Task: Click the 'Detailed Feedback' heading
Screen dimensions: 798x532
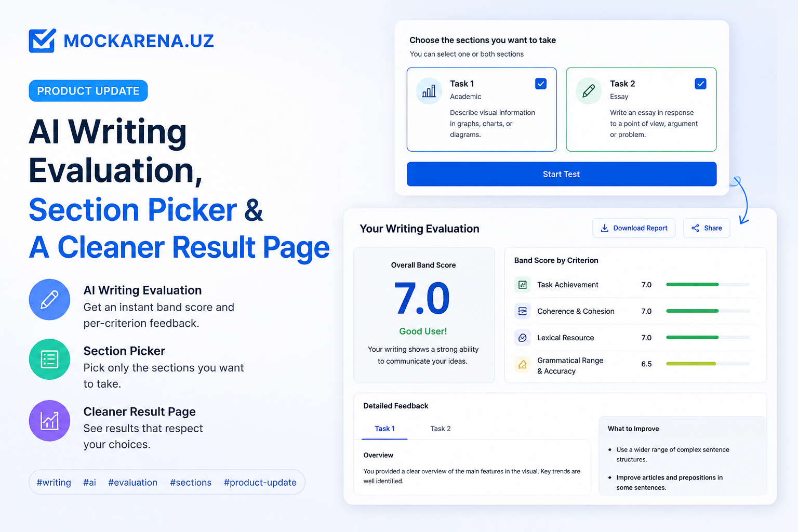Action: point(396,406)
